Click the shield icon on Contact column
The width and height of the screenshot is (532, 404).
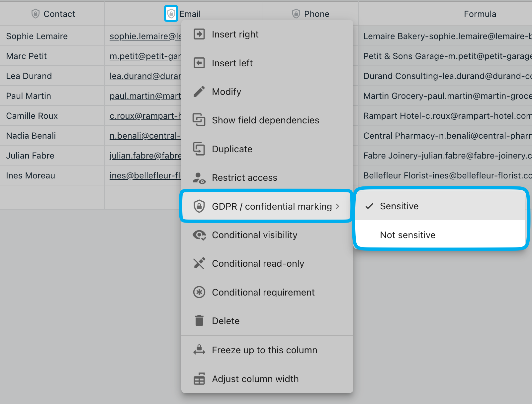[36, 14]
